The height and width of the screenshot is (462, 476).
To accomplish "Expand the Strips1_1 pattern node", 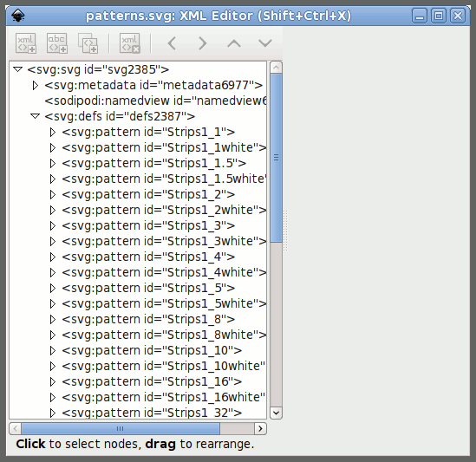I will (x=53, y=132).
